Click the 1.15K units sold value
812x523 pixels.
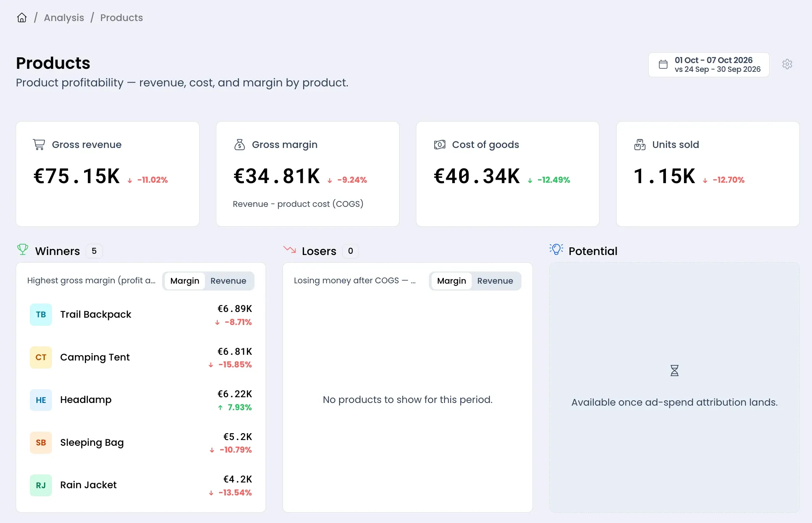tap(664, 176)
